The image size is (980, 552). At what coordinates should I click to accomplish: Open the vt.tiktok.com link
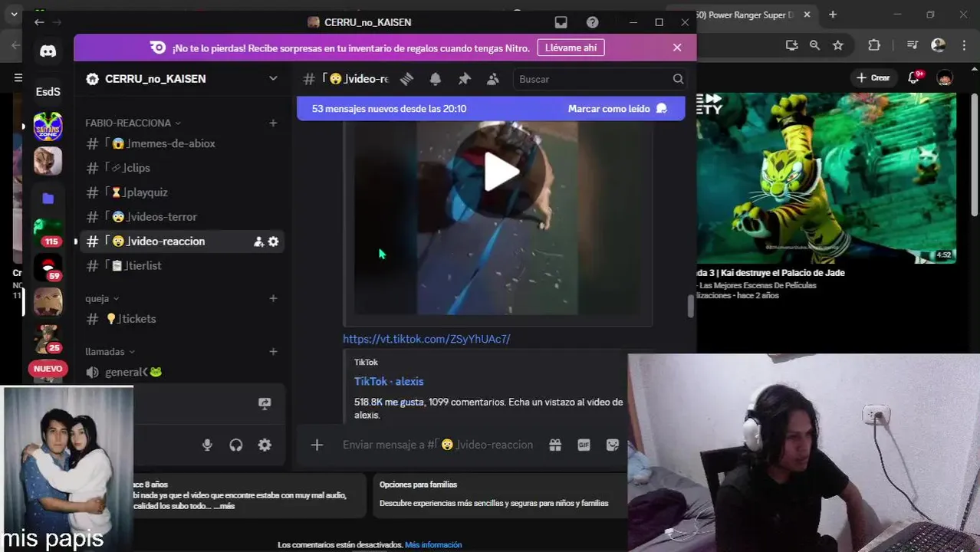coord(426,339)
